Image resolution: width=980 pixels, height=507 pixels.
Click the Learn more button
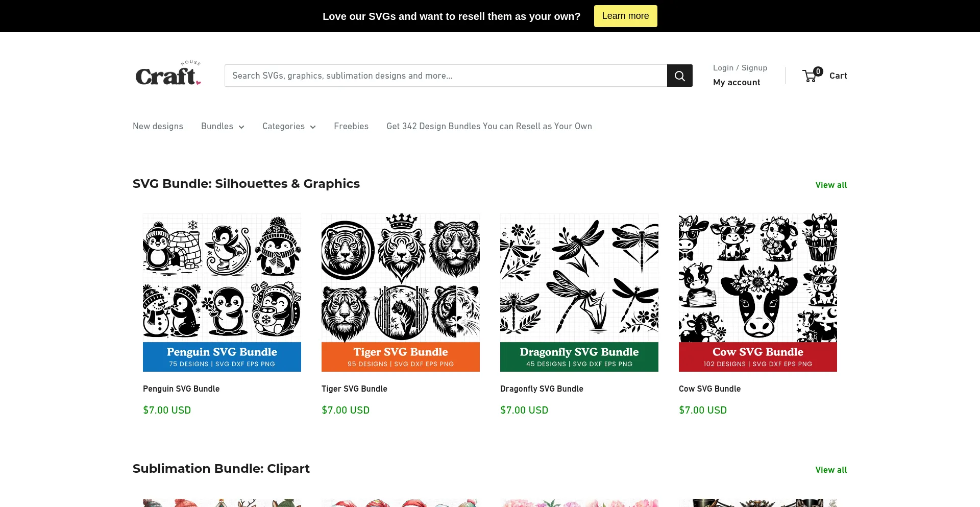(625, 16)
